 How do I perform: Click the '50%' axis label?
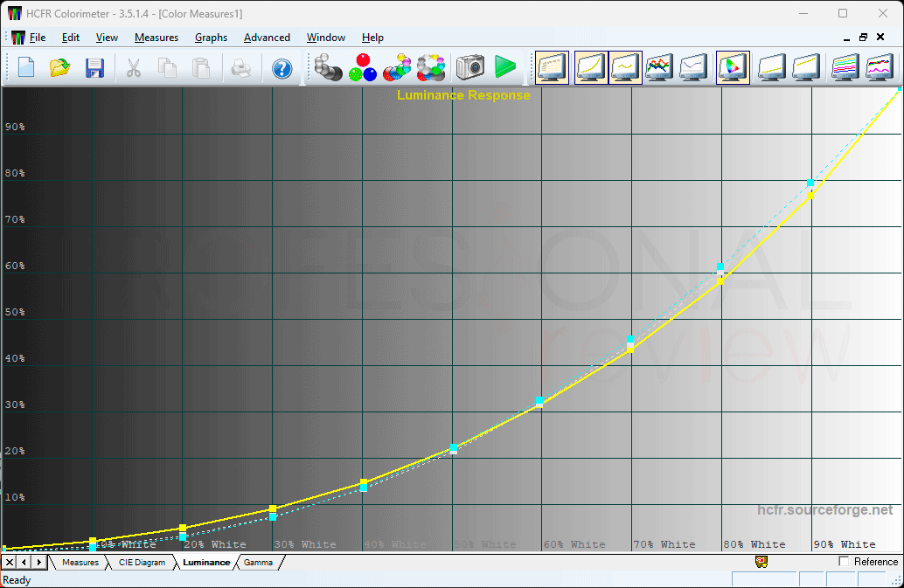coord(15,312)
